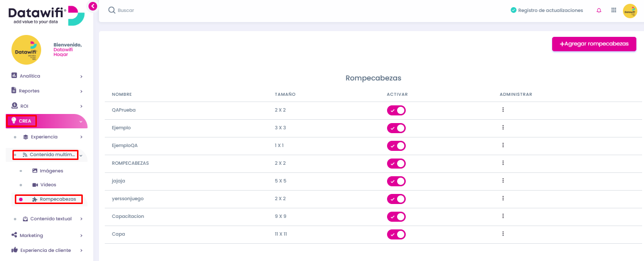Click the Videos camera icon
The image size is (644, 261).
[35, 185]
